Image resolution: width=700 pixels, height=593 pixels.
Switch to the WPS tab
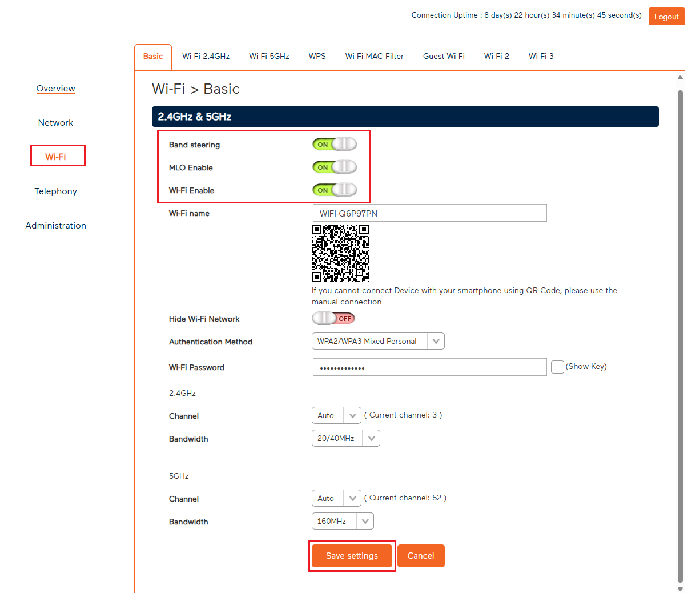pos(317,56)
